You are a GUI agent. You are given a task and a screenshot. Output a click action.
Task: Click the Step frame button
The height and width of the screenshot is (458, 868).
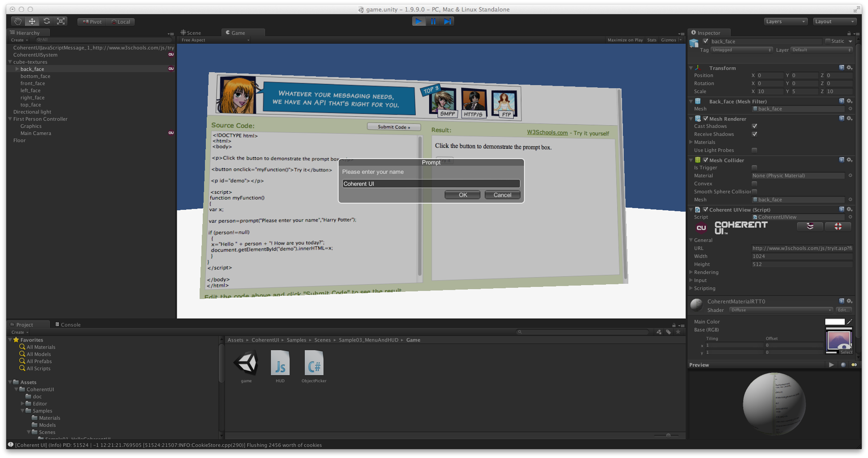pos(447,21)
